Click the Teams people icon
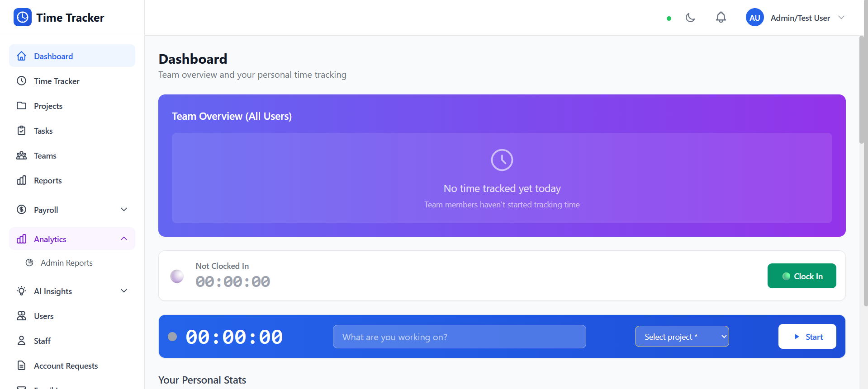The height and width of the screenshot is (389, 868). click(22, 155)
